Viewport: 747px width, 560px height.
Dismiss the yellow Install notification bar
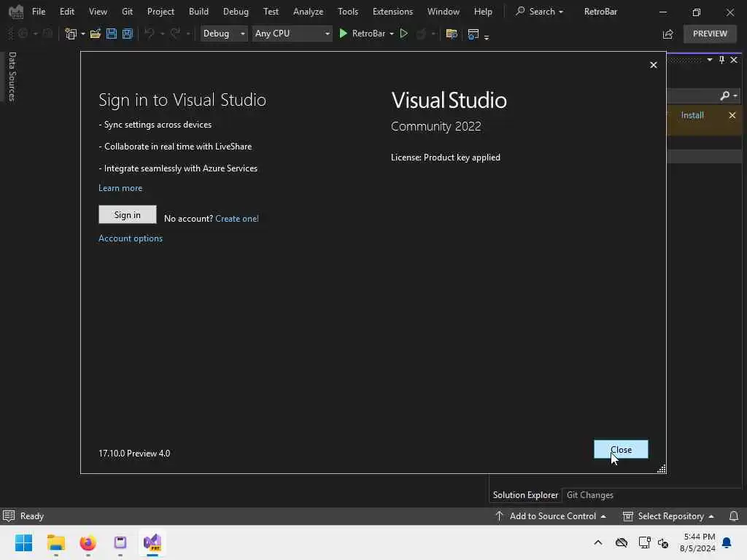point(732,115)
